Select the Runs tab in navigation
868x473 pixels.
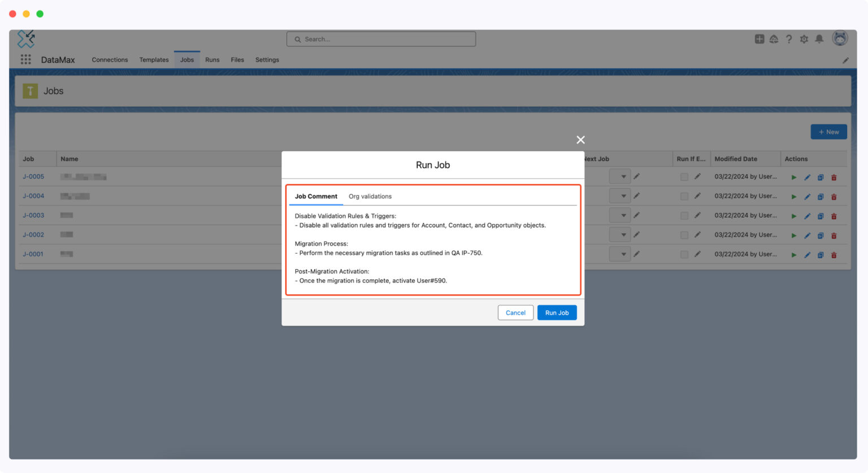point(212,59)
